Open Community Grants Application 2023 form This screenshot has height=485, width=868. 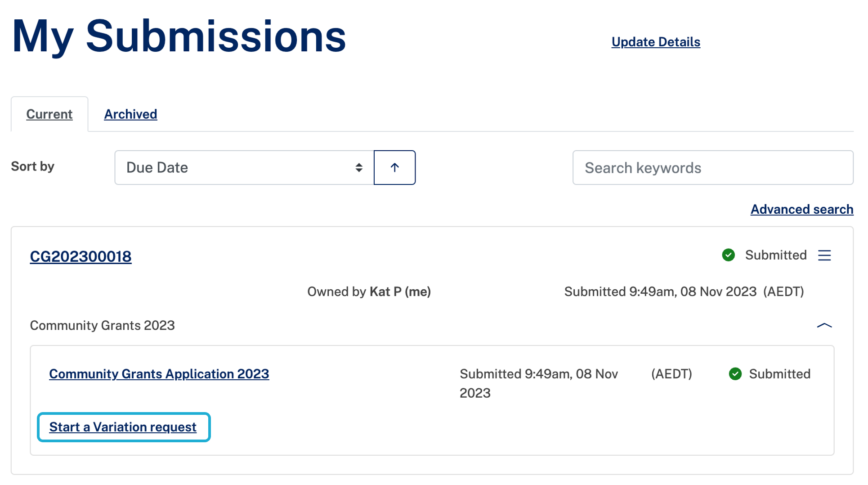159,374
